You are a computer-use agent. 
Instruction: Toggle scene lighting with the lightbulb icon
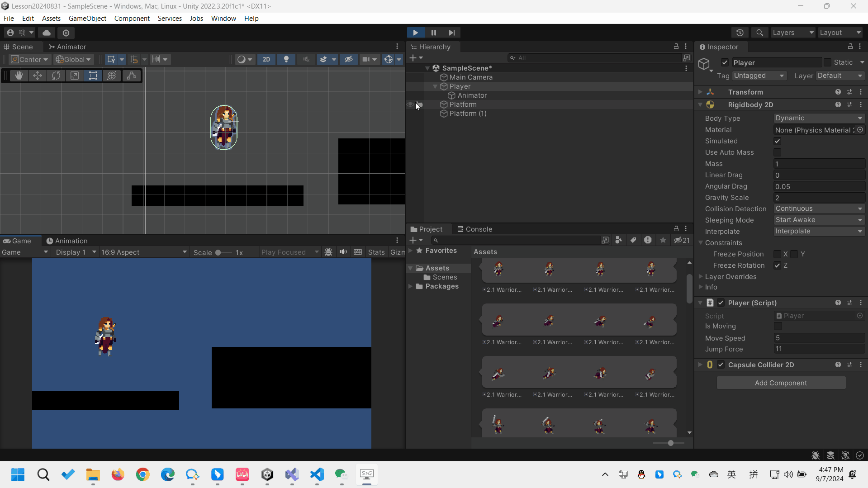(x=286, y=59)
